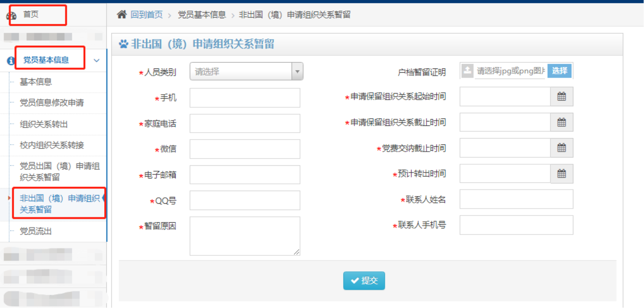Image resolution: width=644 pixels, height=308 pixels.
Task: Click the upload icon beside 户档暂留证明
Action: click(467, 71)
